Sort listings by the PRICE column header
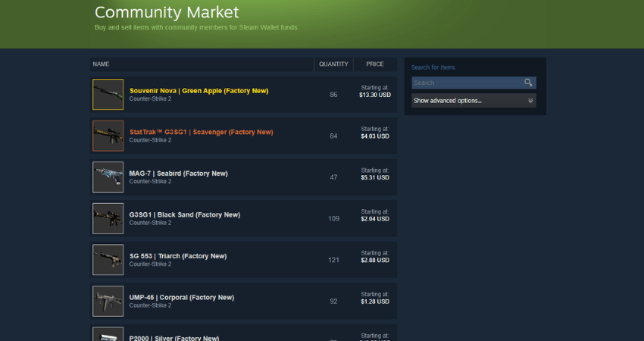 375,64
